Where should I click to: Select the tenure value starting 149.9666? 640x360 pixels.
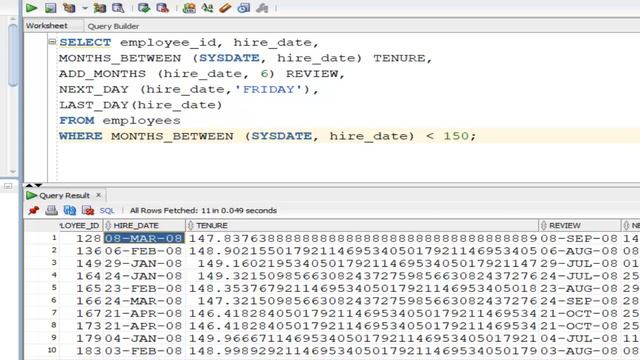pos(362,338)
